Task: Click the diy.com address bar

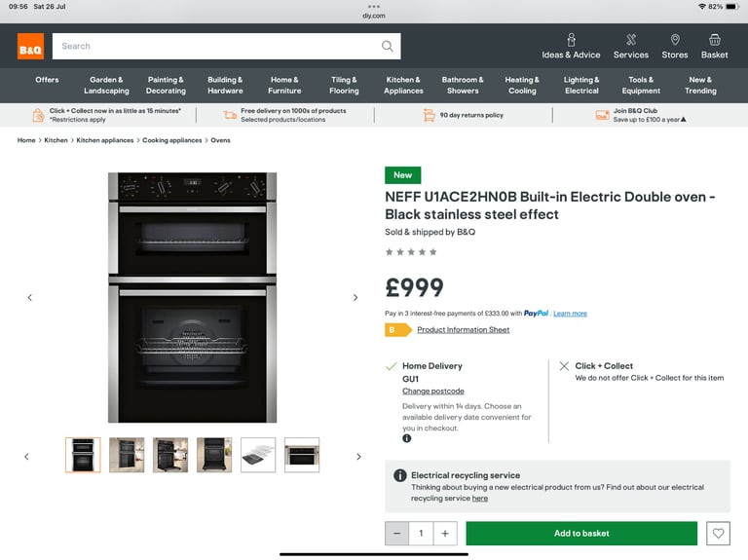Action: 374,16
